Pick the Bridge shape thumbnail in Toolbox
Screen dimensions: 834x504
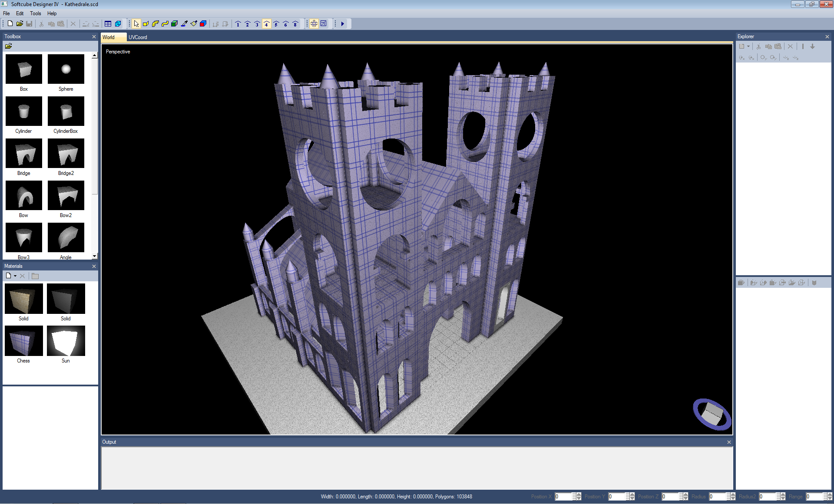coord(23,154)
